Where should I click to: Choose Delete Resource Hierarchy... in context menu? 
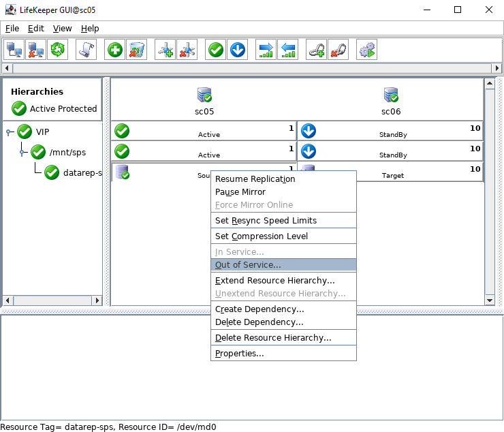coord(283,338)
